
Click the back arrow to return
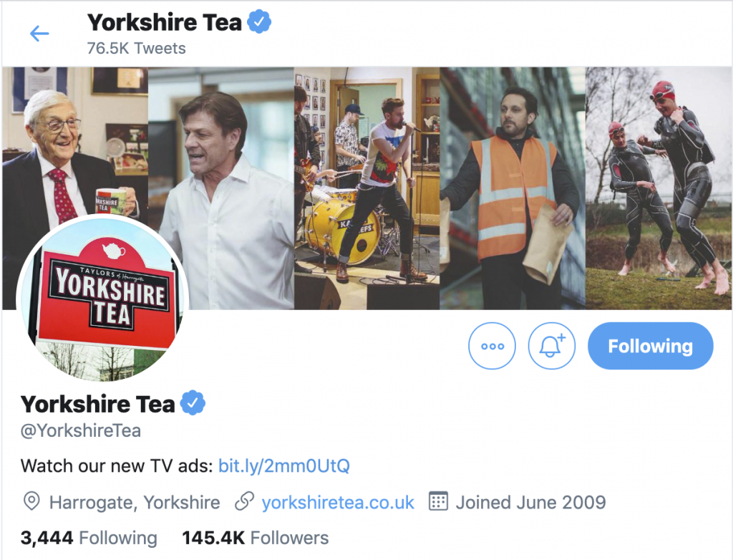coord(39,33)
